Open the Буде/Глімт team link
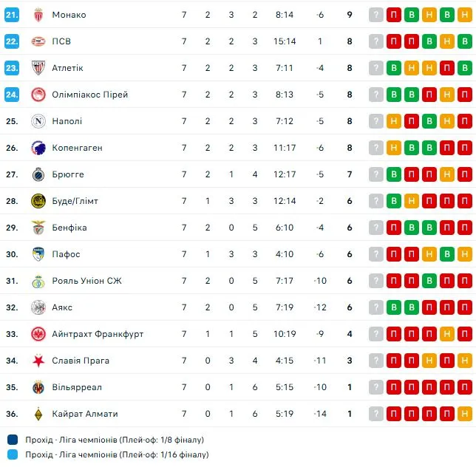This screenshot has height=467, width=476. (x=75, y=201)
